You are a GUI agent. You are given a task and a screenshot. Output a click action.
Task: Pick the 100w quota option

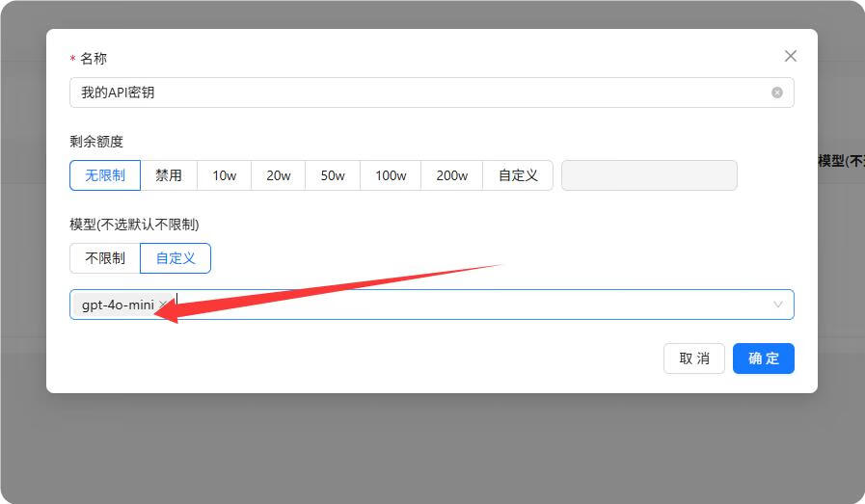coord(391,175)
